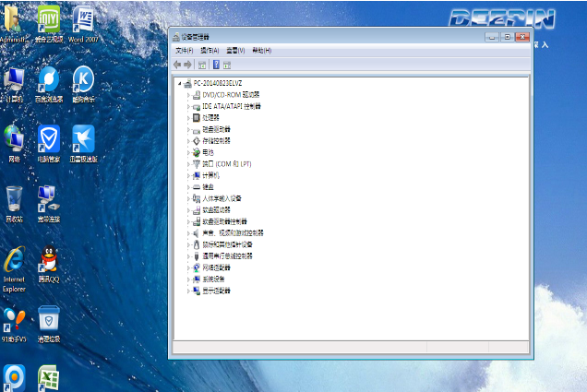Screen dimensions: 587x392
Task: Click the human interface device icon 人体学输入设备
Action: point(197,198)
